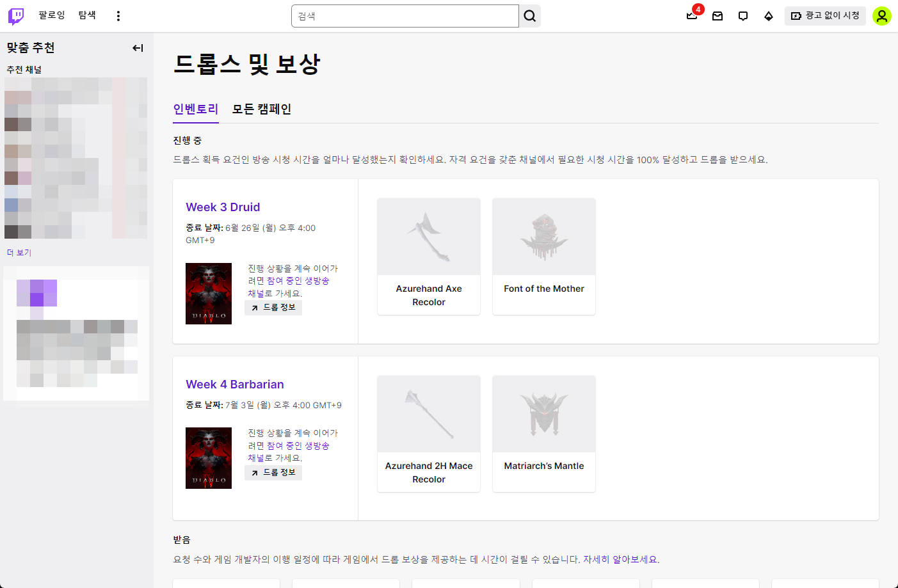Click the 추천 채널 sidebar label
The width and height of the screenshot is (898, 588).
pyautogui.click(x=24, y=70)
